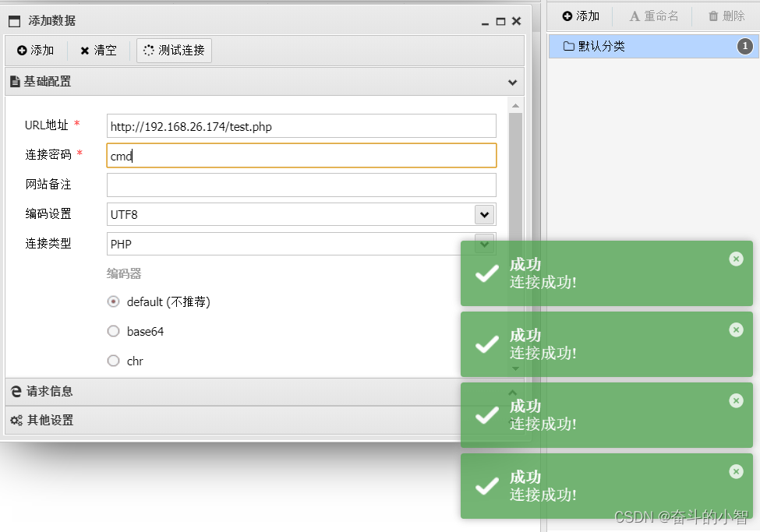The height and width of the screenshot is (532, 760).
Task: Click the count badge on 默认分类
Action: coord(745,47)
